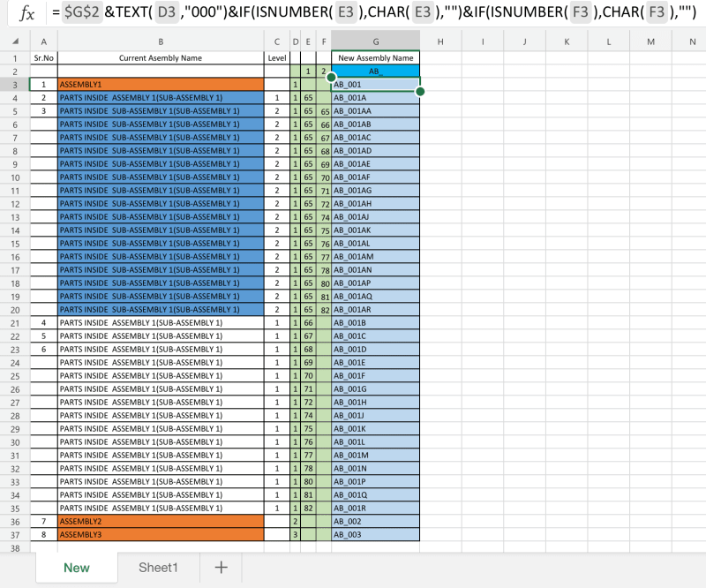Image resolution: width=706 pixels, height=588 pixels.
Task: Click inside the formula bar text
Action: pyautogui.click(x=373, y=12)
